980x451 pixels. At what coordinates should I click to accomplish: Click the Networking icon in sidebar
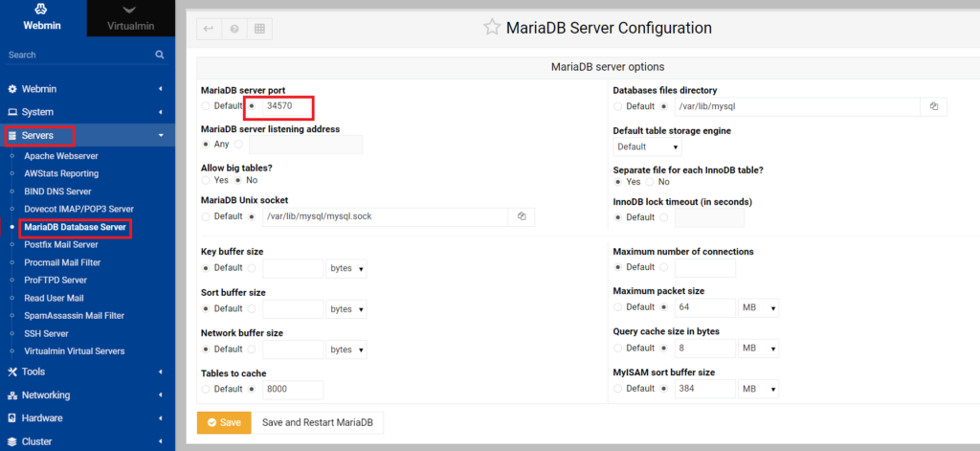click(11, 395)
